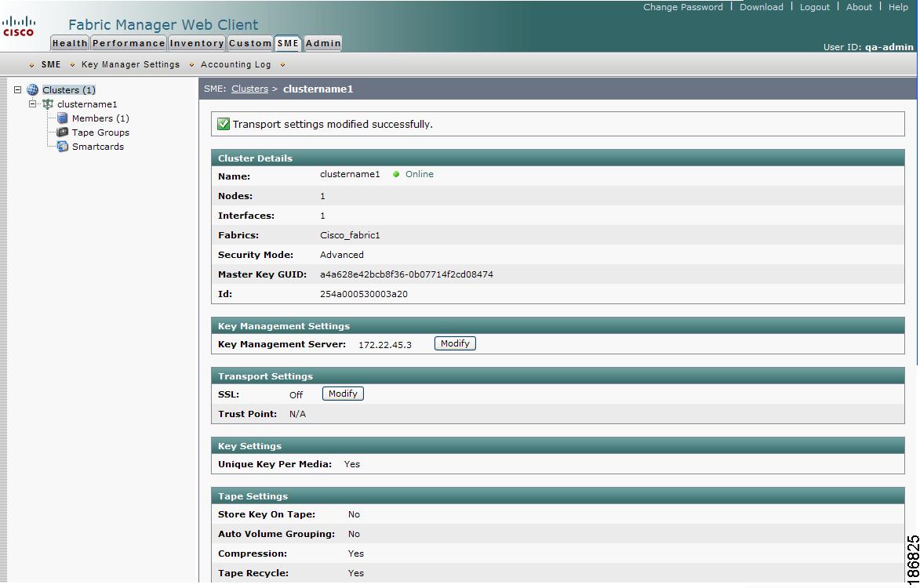
Task: Open the Inventory tab
Action: point(197,43)
